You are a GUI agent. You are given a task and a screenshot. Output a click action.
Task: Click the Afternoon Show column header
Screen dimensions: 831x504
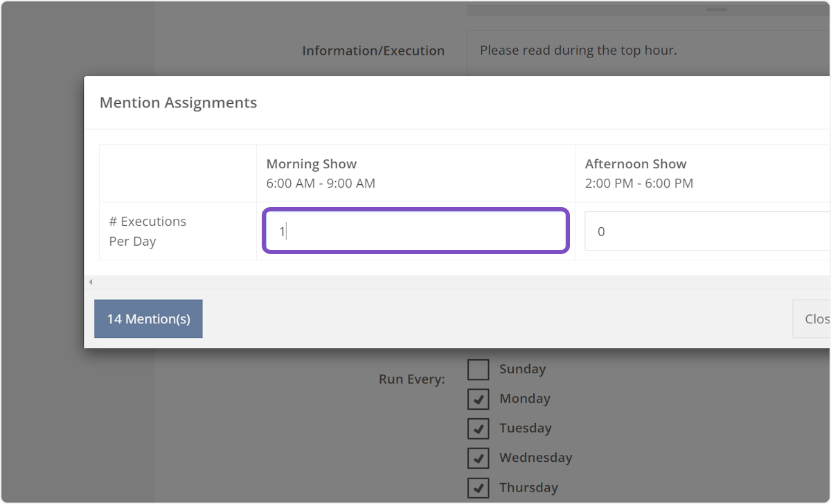coord(636,163)
